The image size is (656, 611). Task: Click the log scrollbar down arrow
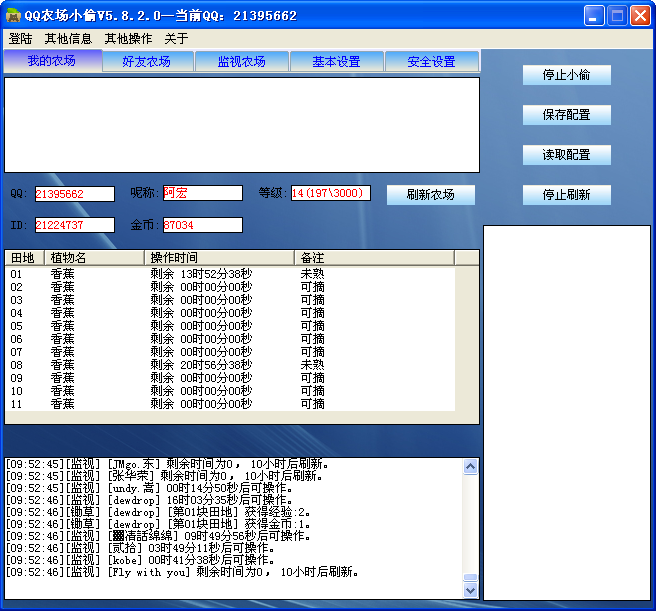click(x=470, y=590)
